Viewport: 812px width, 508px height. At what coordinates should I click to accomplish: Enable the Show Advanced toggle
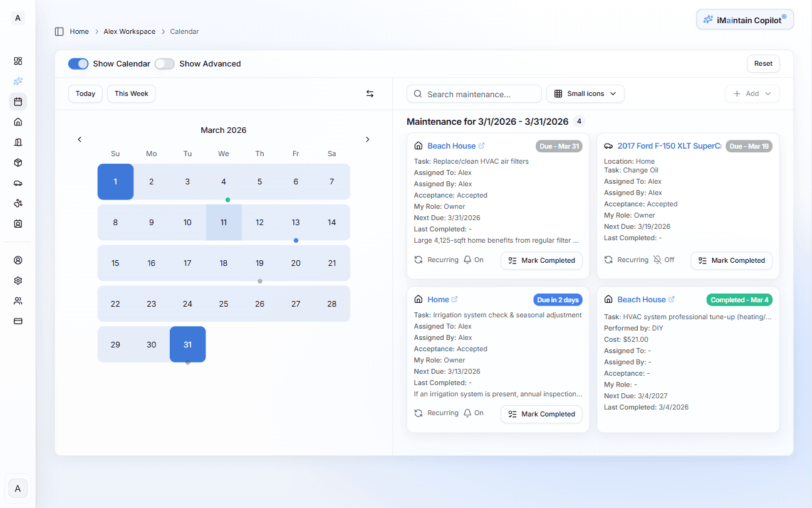(x=164, y=63)
